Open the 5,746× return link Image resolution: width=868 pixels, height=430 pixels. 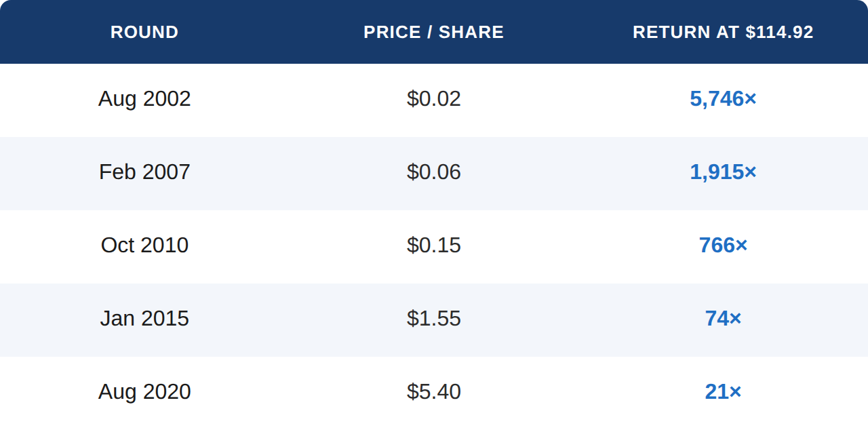click(x=723, y=99)
